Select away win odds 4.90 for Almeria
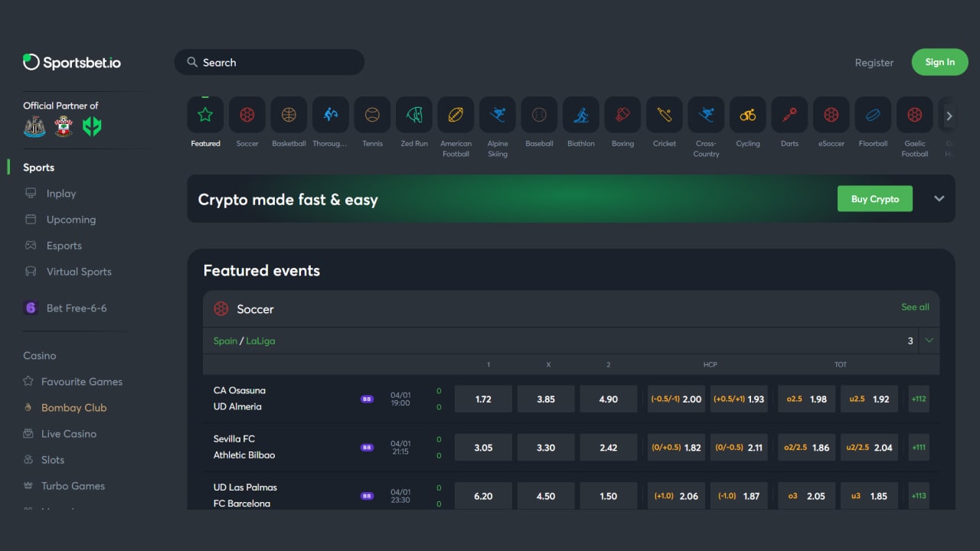Screen dimensions: 980x551 (x=609, y=399)
